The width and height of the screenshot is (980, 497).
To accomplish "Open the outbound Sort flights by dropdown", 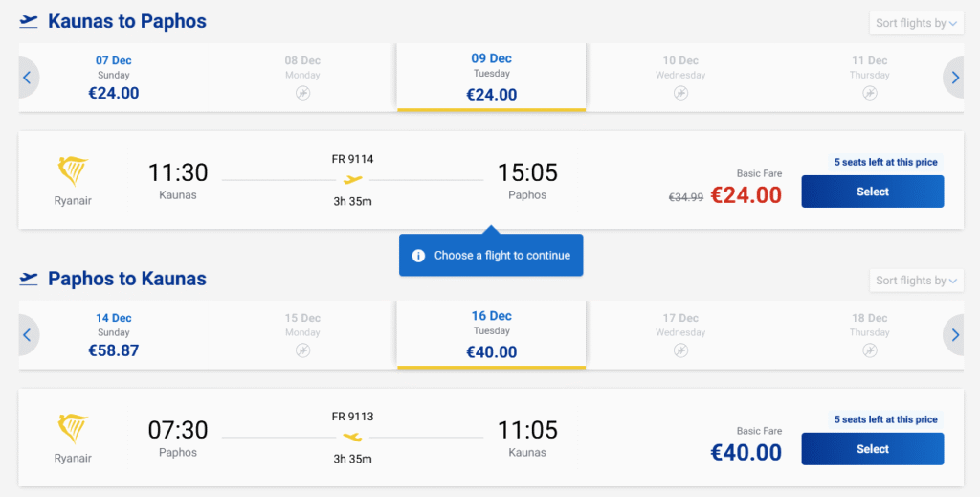I will (x=917, y=23).
